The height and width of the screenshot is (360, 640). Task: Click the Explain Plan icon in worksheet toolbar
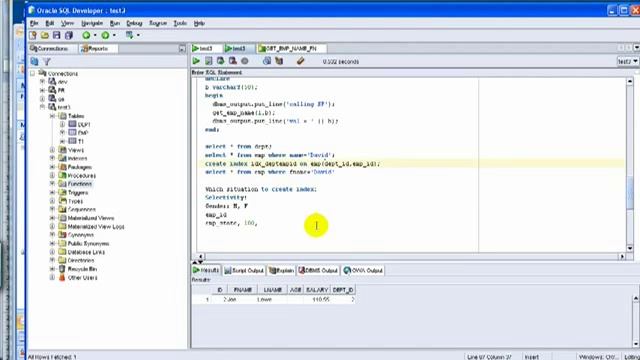point(279,61)
